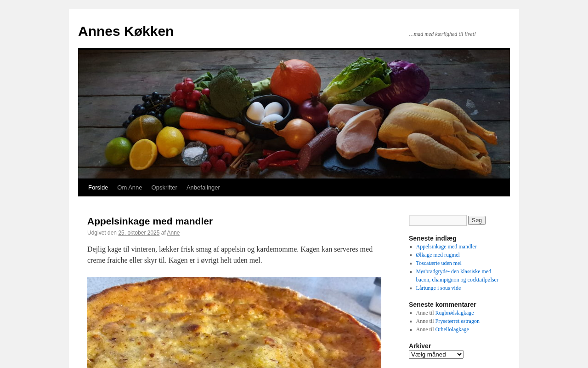
Task: View the Othellolagkage comment link
Action: (452, 329)
